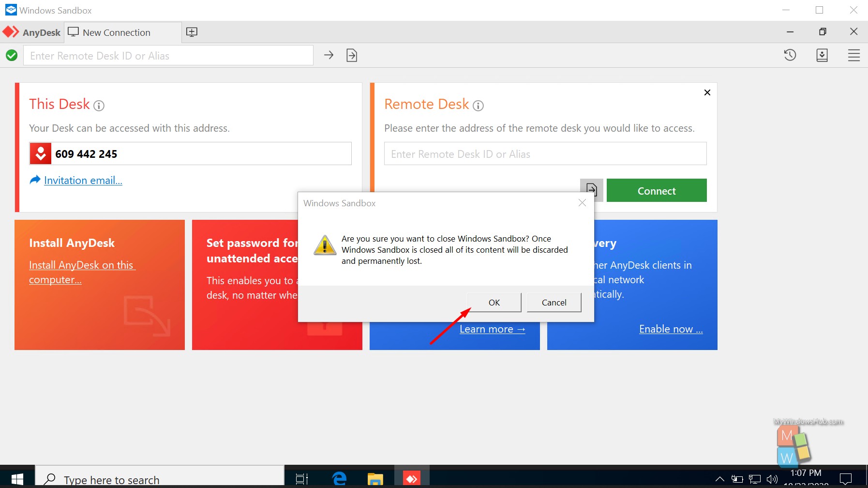Screen dimensions: 868x488
Task: Add a new session tab icon
Action: (x=192, y=32)
